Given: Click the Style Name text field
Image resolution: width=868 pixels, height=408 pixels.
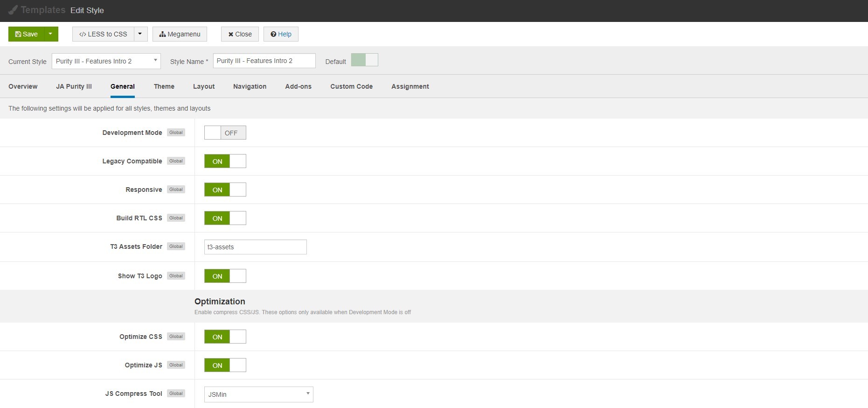Looking at the screenshot, I should coord(264,61).
